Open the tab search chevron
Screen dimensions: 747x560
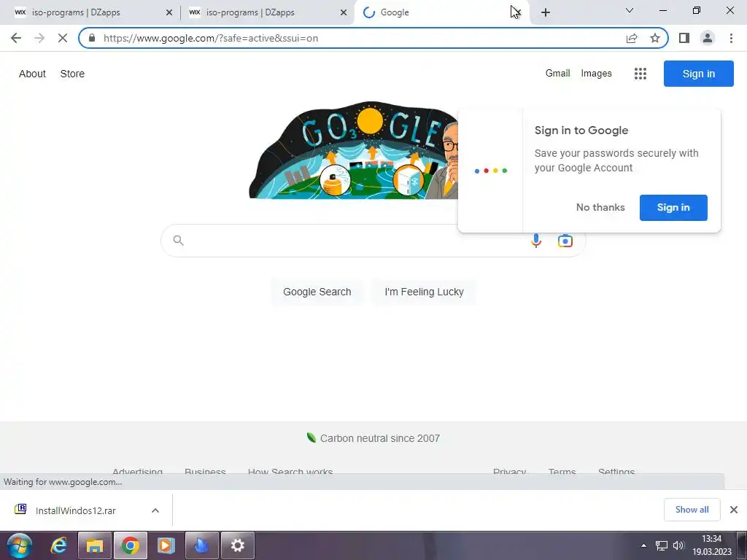[x=630, y=10]
